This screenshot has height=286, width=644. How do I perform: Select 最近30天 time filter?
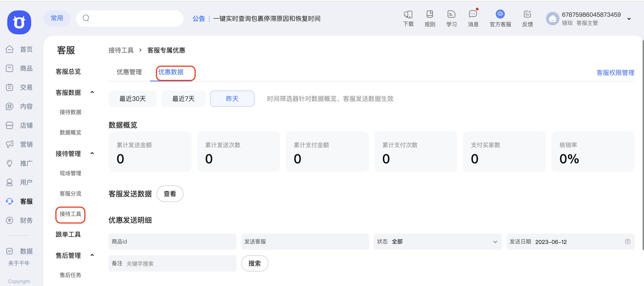(132, 99)
